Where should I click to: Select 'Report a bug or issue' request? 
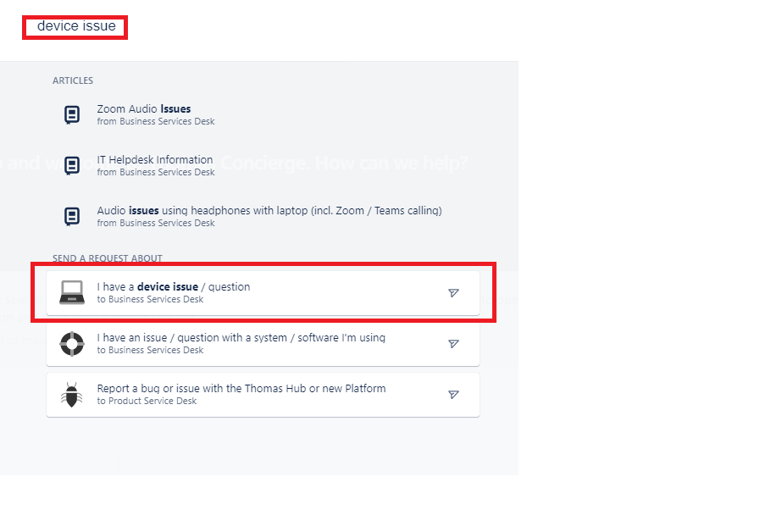[x=263, y=395]
